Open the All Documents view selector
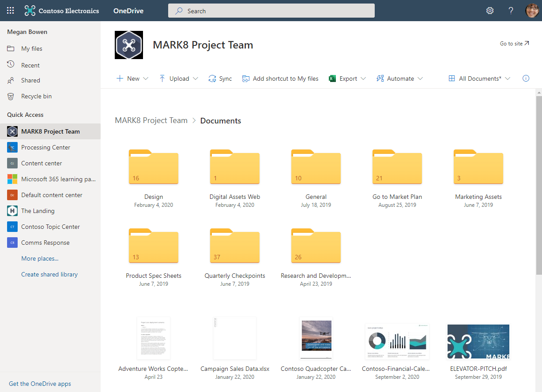 (x=479, y=78)
